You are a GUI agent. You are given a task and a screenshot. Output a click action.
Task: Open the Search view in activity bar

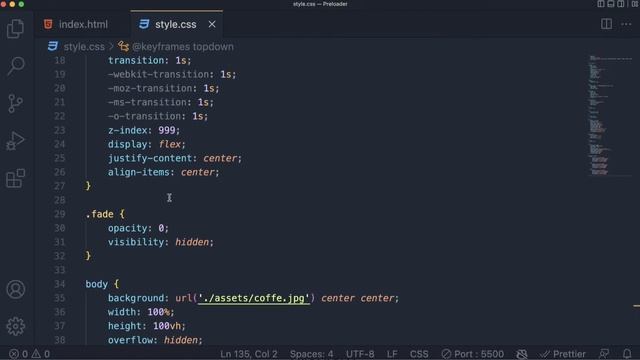(16, 66)
